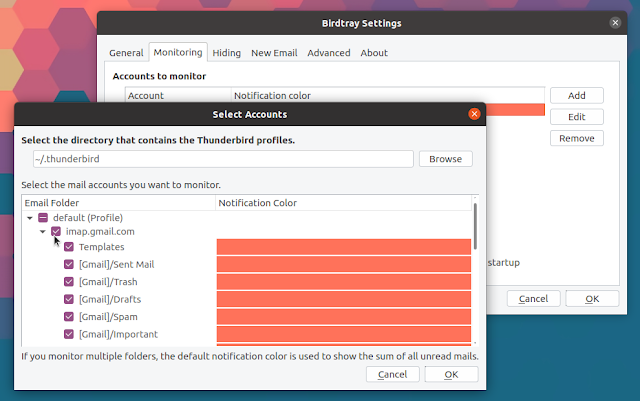This screenshot has height=401, width=640.
Task: Click the Thunderbird profile directory path field
Action: click(x=222, y=159)
